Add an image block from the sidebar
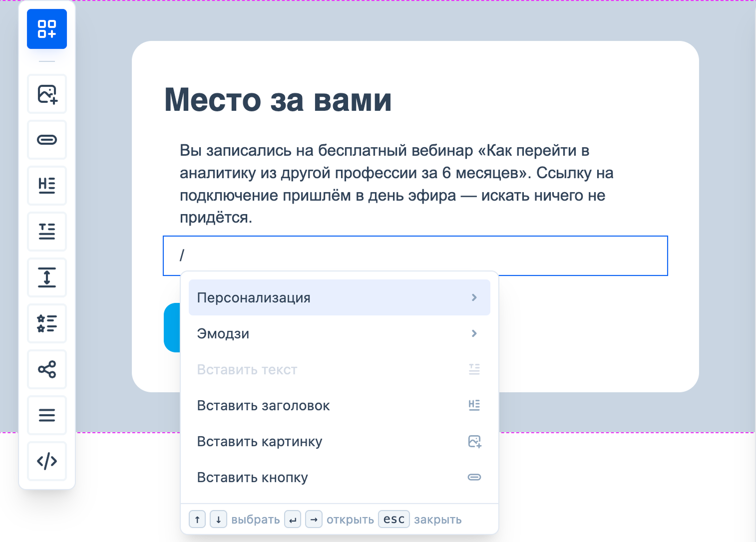 point(47,94)
